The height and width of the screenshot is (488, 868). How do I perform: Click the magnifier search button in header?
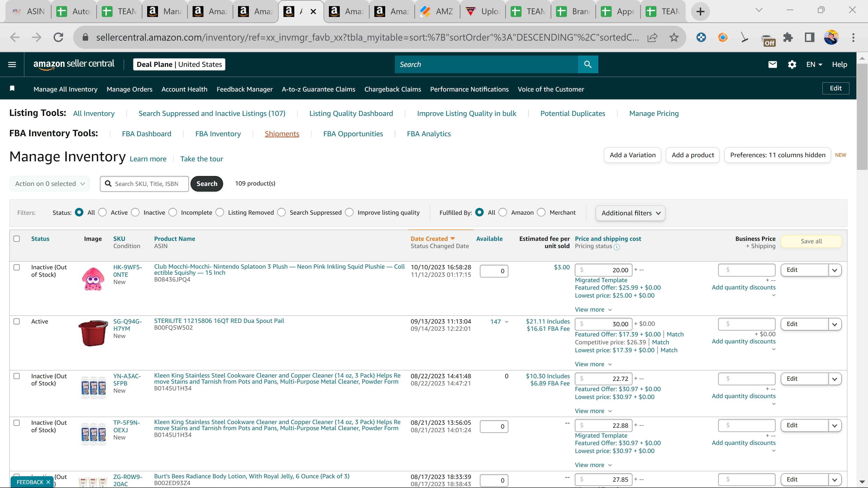point(588,64)
